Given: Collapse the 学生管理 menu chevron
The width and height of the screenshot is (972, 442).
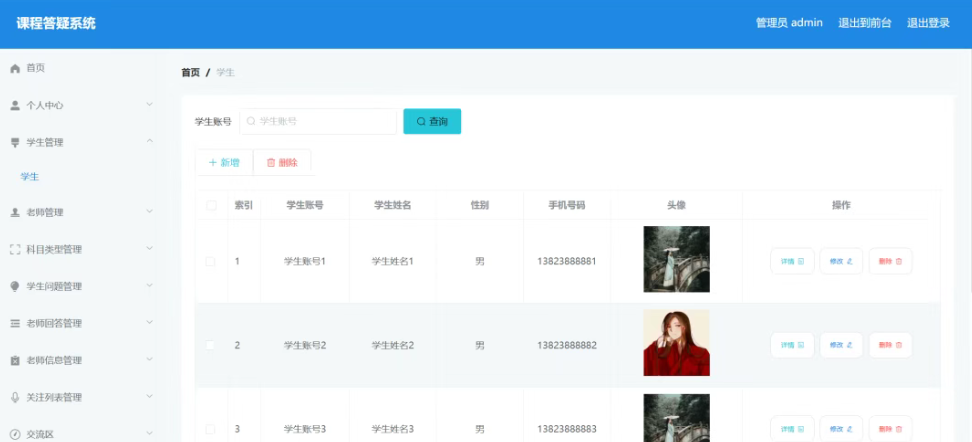Looking at the screenshot, I should point(149,141).
